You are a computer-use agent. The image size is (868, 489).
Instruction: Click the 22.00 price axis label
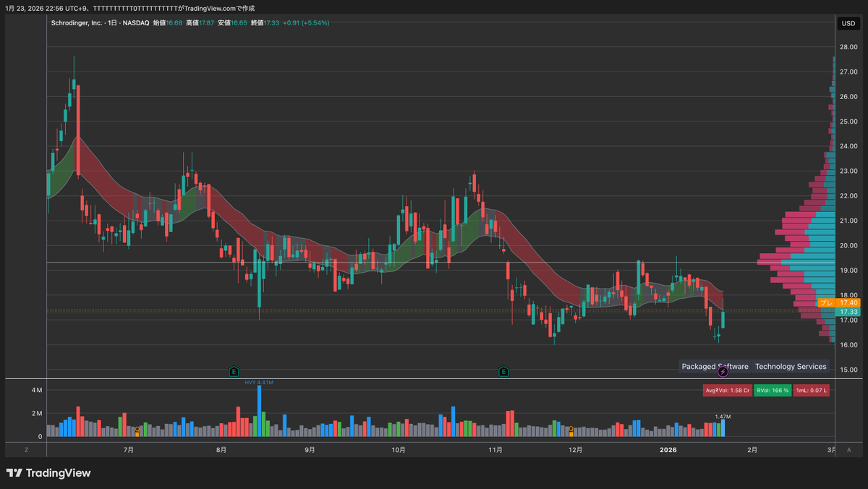tap(848, 196)
